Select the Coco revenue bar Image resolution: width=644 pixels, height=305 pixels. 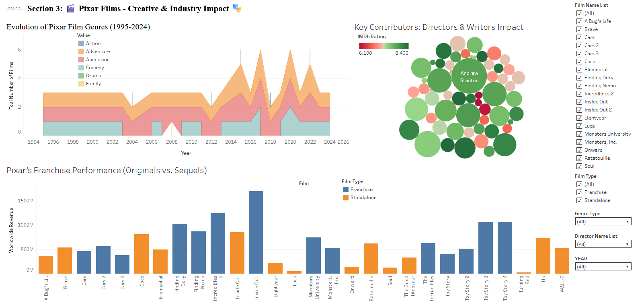coord(142,254)
